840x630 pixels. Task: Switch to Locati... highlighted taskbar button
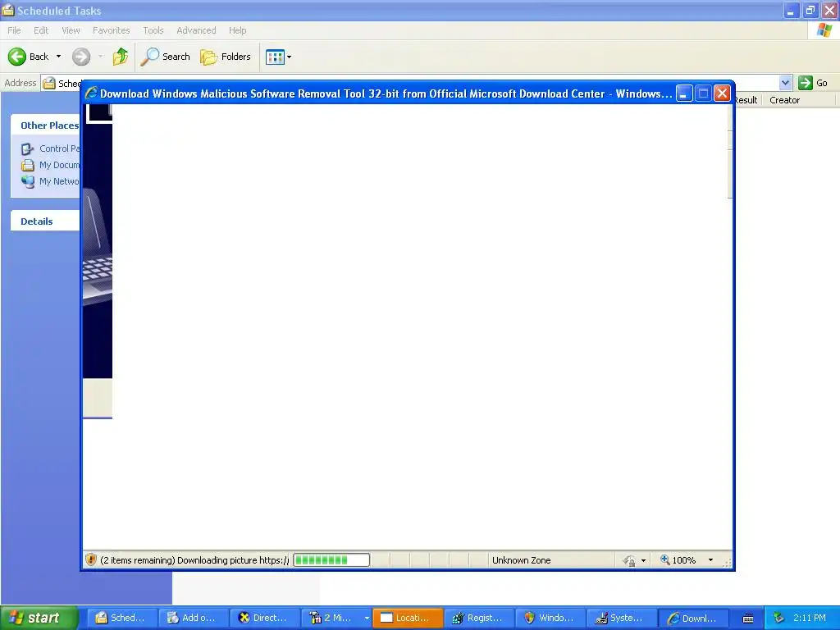coord(408,618)
